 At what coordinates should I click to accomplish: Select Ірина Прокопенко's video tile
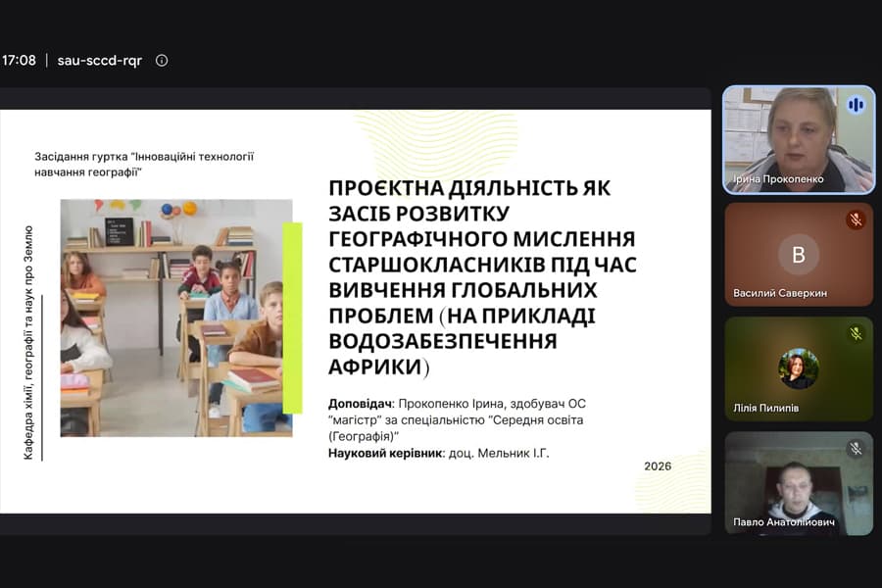(799, 140)
